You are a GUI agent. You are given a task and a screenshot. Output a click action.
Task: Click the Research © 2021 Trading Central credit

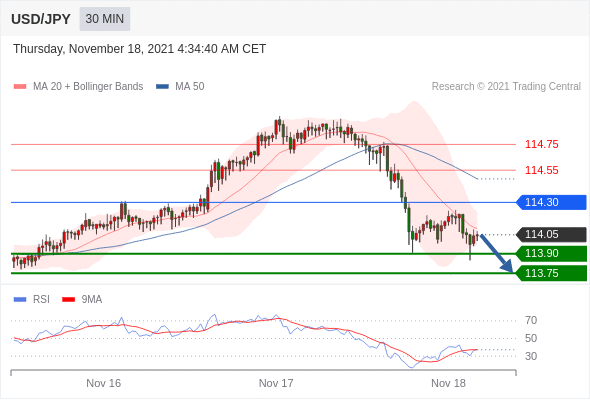click(506, 87)
